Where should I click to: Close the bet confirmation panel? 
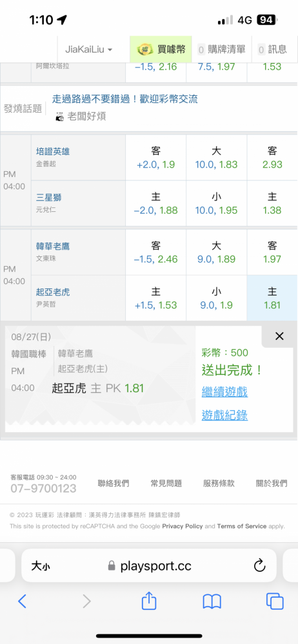point(279,336)
